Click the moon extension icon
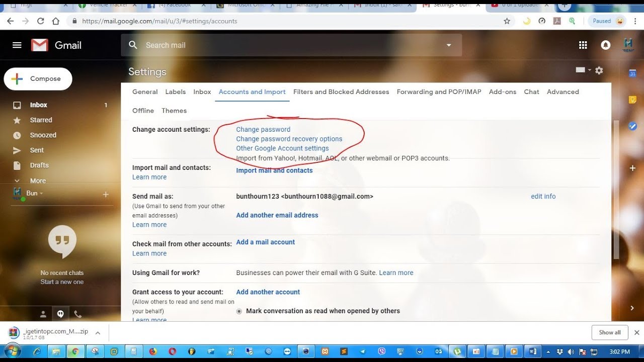Screen dimensions: 644x362 [527, 21]
